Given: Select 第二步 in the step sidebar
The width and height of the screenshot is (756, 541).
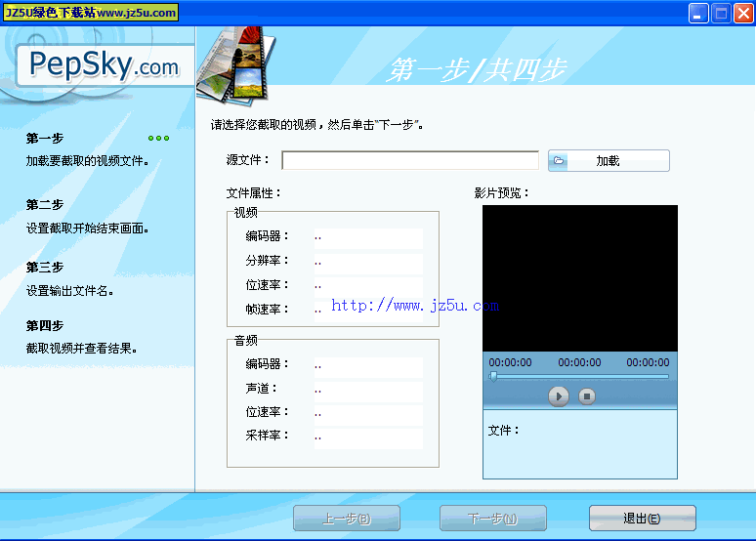Looking at the screenshot, I should click(45, 205).
